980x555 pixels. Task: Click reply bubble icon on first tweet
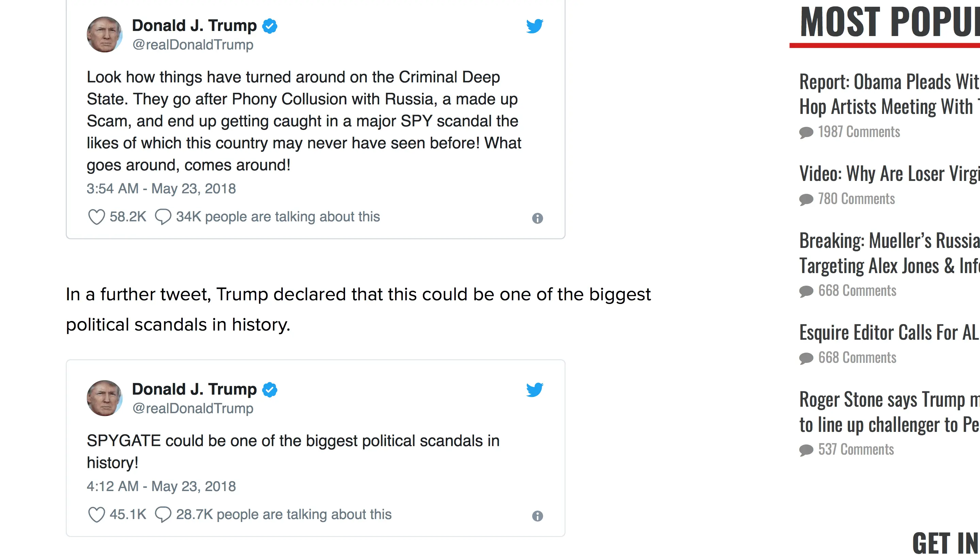[x=163, y=217]
